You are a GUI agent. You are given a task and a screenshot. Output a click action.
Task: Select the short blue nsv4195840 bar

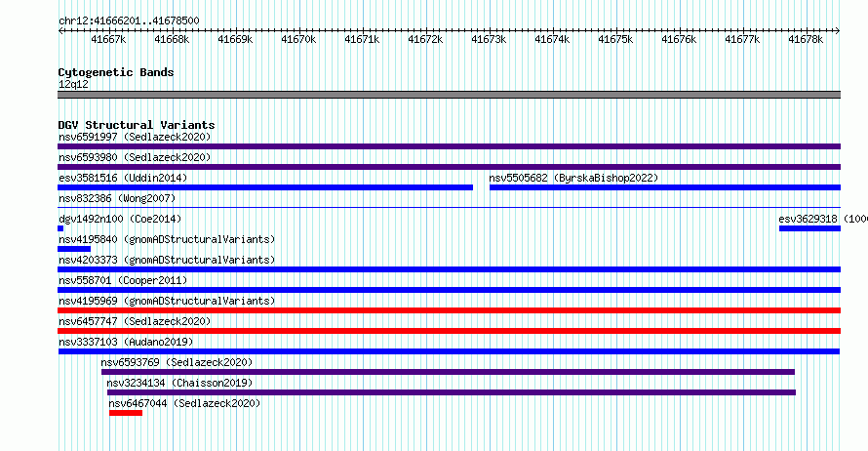click(74, 249)
